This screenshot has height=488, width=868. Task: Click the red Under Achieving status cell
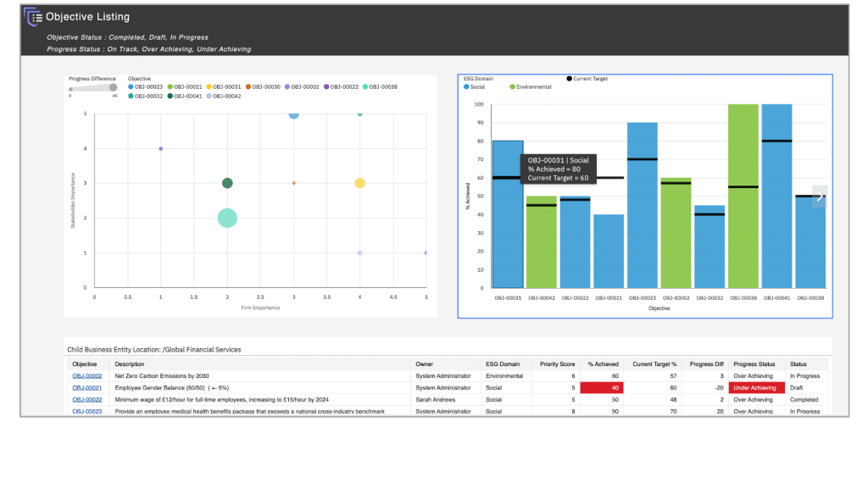pos(754,387)
